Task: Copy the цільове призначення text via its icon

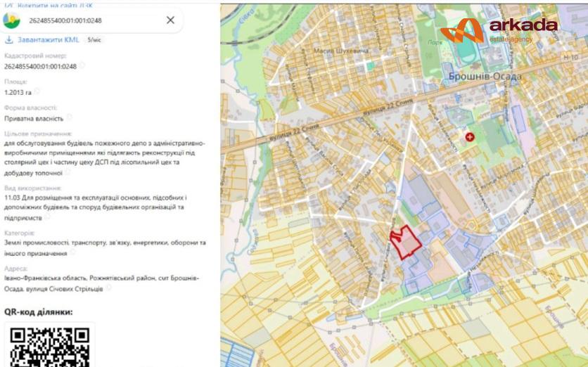Action: pos(68,172)
